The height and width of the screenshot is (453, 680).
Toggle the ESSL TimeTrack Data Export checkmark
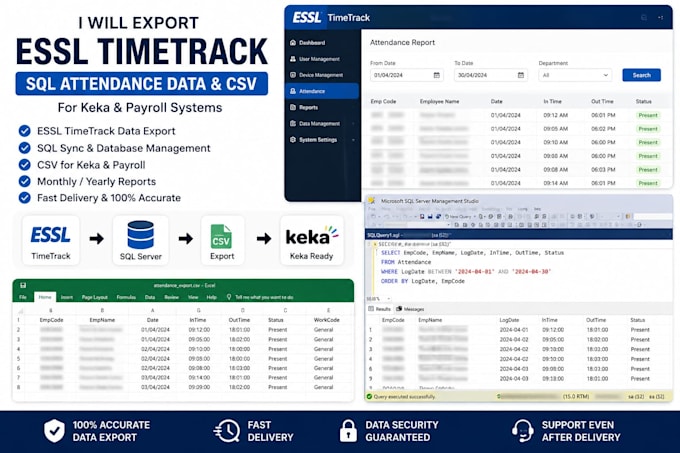click(x=25, y=131)
